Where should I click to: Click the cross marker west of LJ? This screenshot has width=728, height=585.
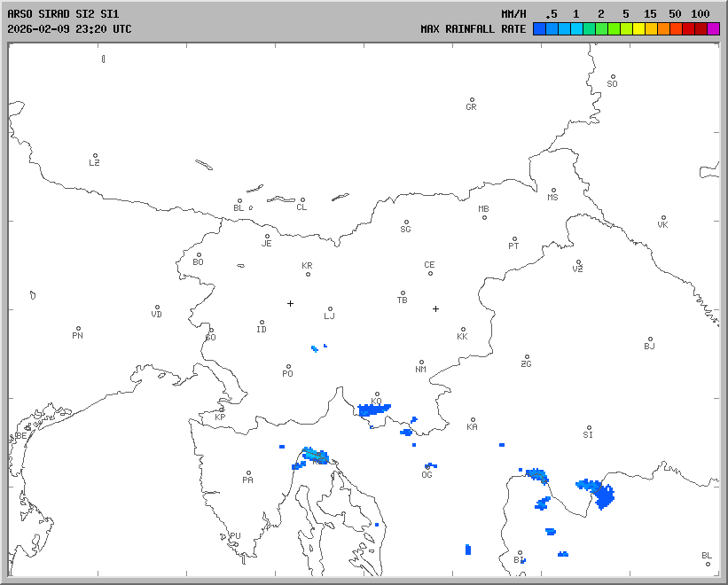pos(290,303)
